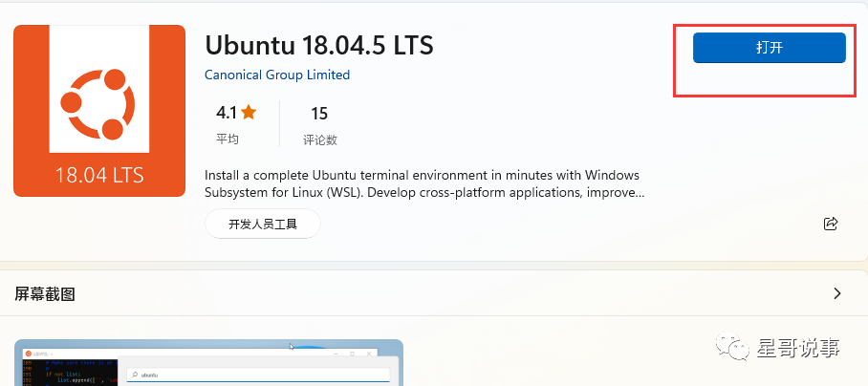The height and width of the screenshot is (386, 868).
Task: Select the 开发人员工具 category tag
Action: click(x=262, y=224)
